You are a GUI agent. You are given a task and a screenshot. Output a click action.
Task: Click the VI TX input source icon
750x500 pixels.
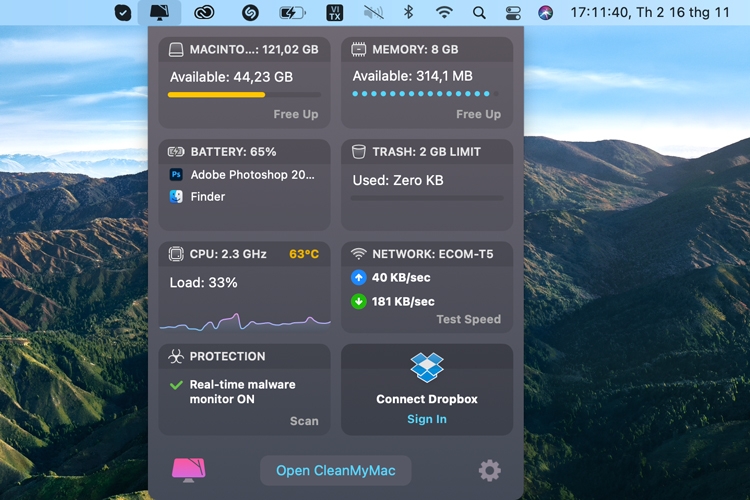334,12
